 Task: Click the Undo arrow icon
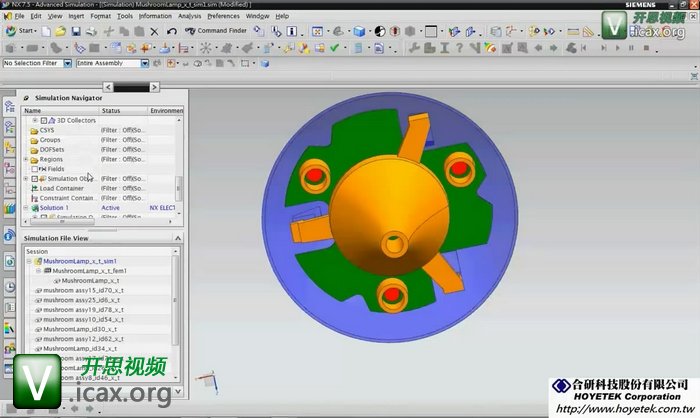tap(173, 31)
